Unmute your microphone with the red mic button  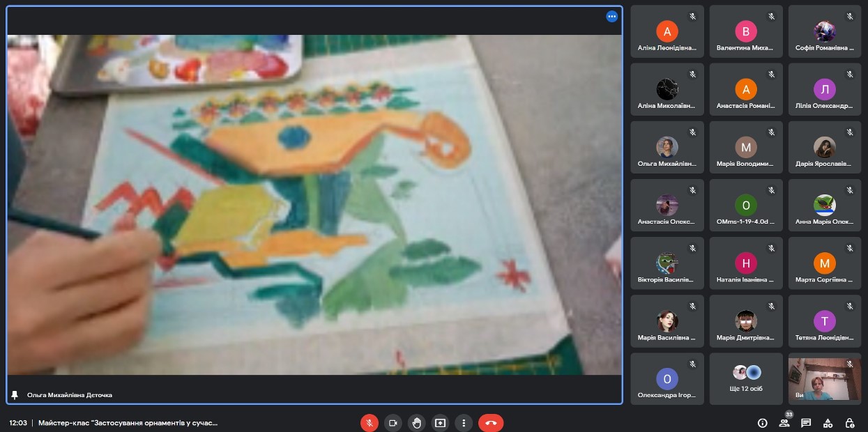pyautogui.click(x=370, y=422)
